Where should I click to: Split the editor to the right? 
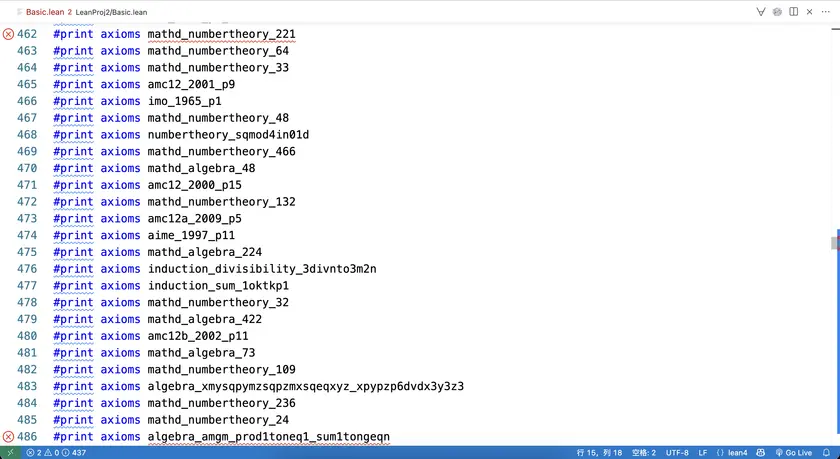pos(794,11)
